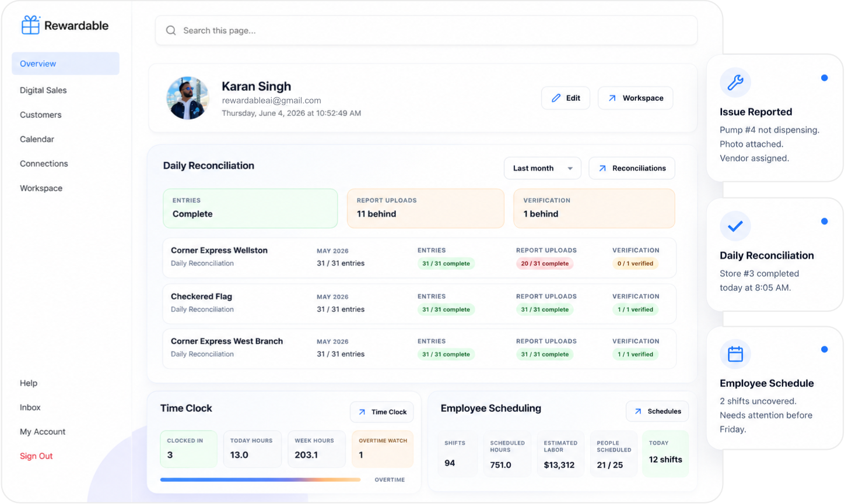Click the Clocked In 3 tile

pos(189,449)
